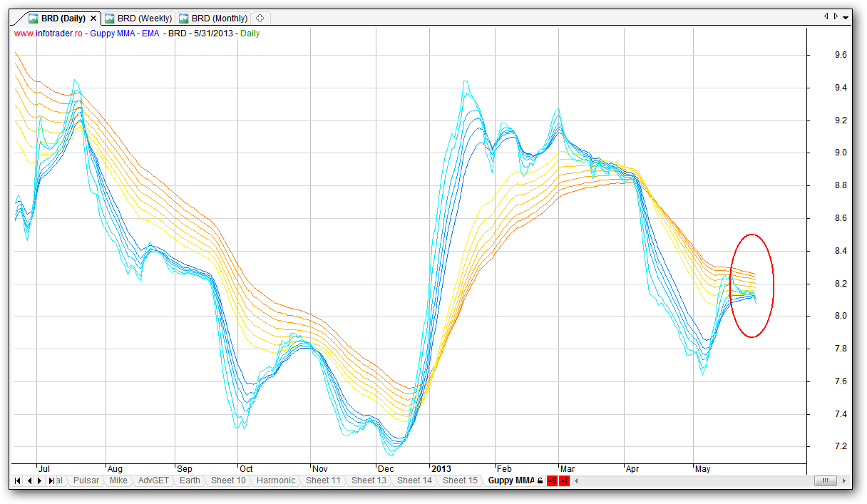This screenshot has height=504, width=867.
Task: Open the Mike sheet tab
Action: [118, 480]
